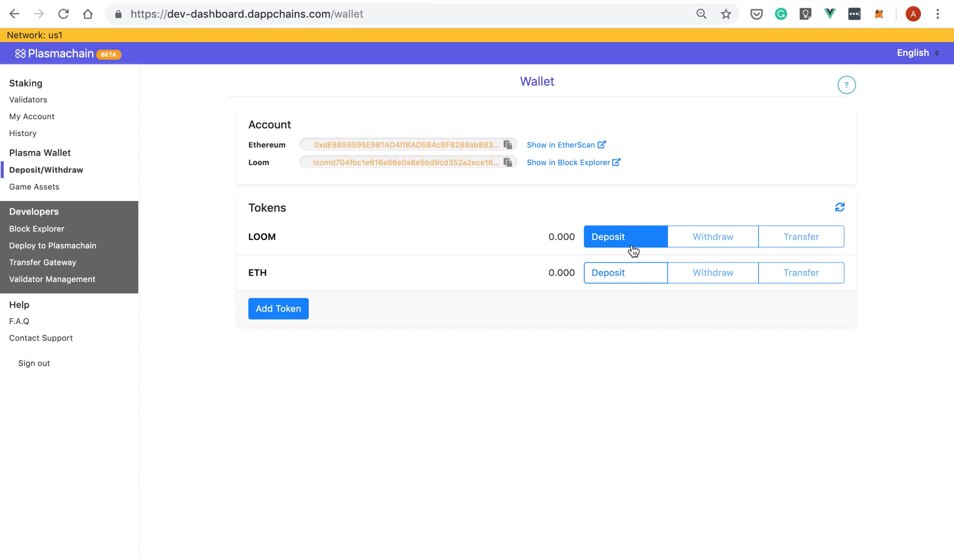Click Deposit in the ETH row
The height and width of the screenshot is (560, 954).
[x=625, y=273]
